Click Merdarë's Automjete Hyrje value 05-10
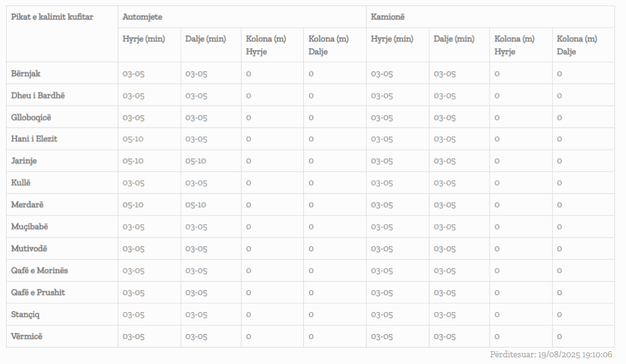The width and height of the screenshot is (626, 364). pyautogui.click(x=133, y=205)
